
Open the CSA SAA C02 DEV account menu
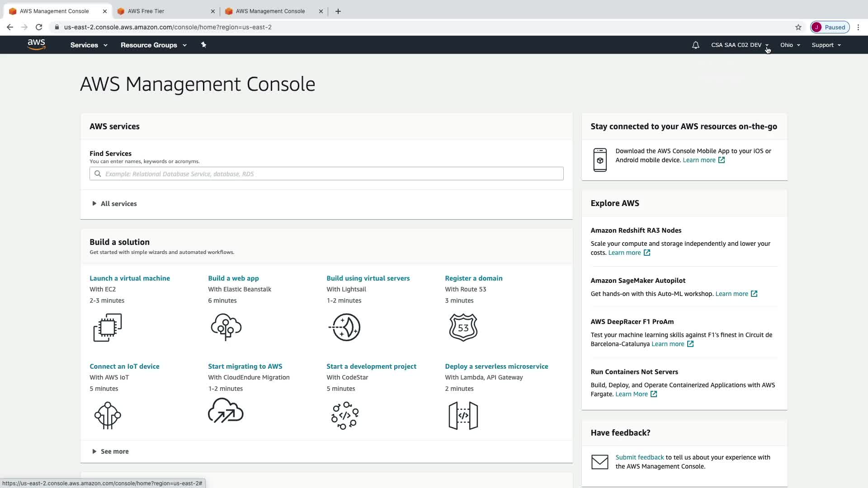pyautogui.click(x=739, y=45)
